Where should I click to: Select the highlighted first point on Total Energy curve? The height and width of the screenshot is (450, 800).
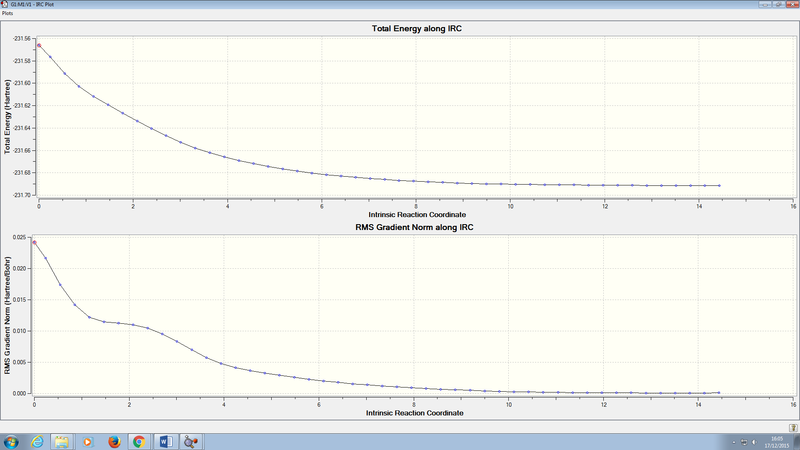point(39,45)
